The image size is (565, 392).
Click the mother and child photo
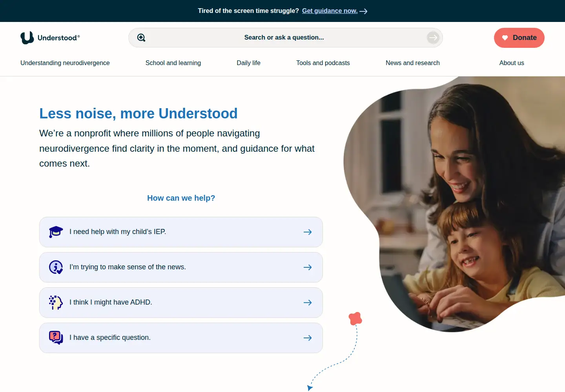pyautogui.click(x=454, y=204)
